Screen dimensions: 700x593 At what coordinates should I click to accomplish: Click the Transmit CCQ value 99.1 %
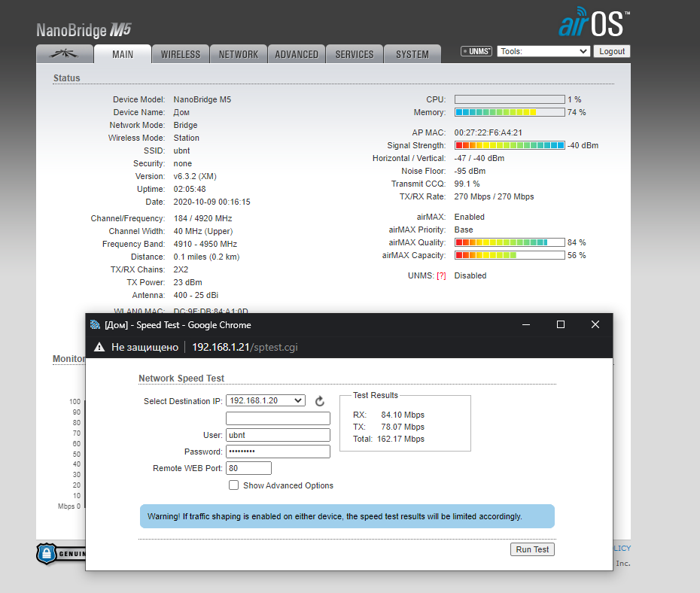point(467,184)
